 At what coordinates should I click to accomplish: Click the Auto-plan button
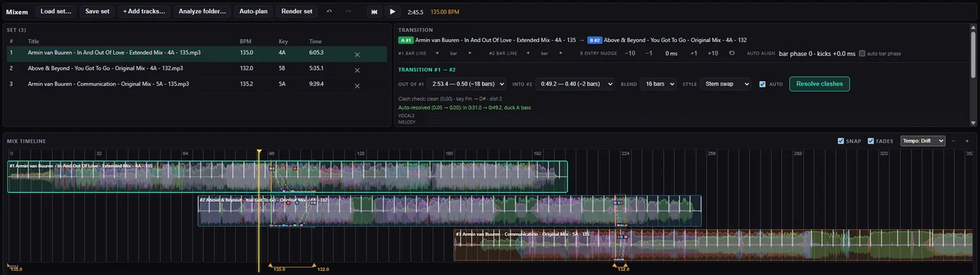[x=253, y=11]
